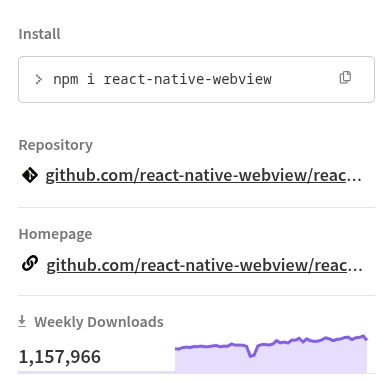
Task: Click the Install heading
Action: (x=39, y=34)
